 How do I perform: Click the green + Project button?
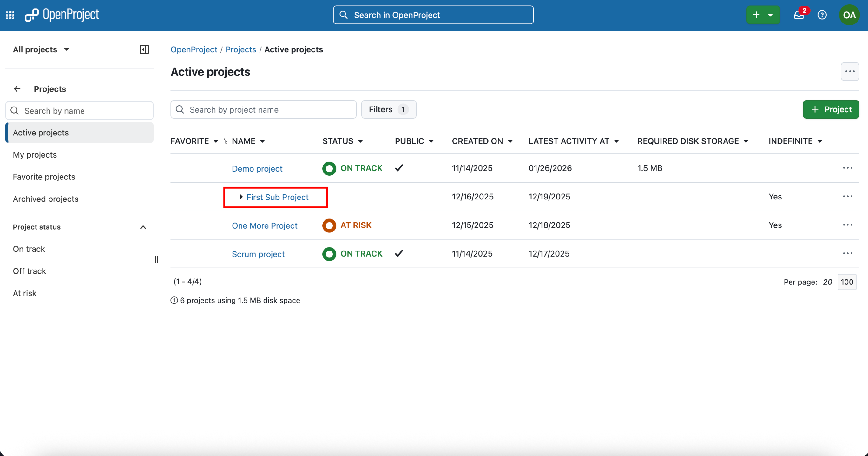point(831,109)
